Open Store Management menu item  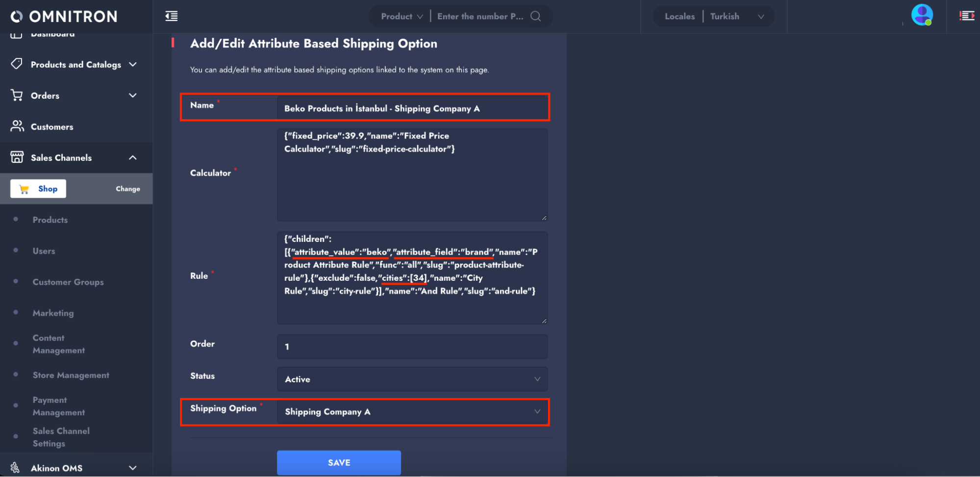point(71,375)
